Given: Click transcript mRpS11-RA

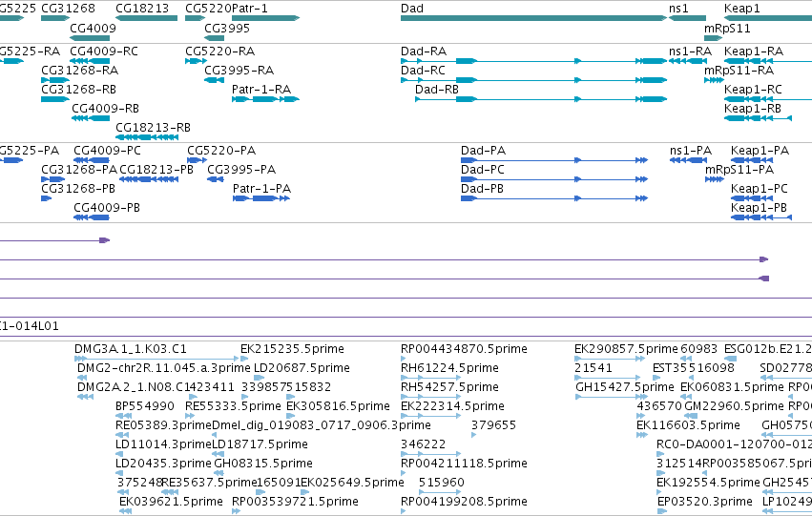Looking at the screenshot, I should 714,80.
